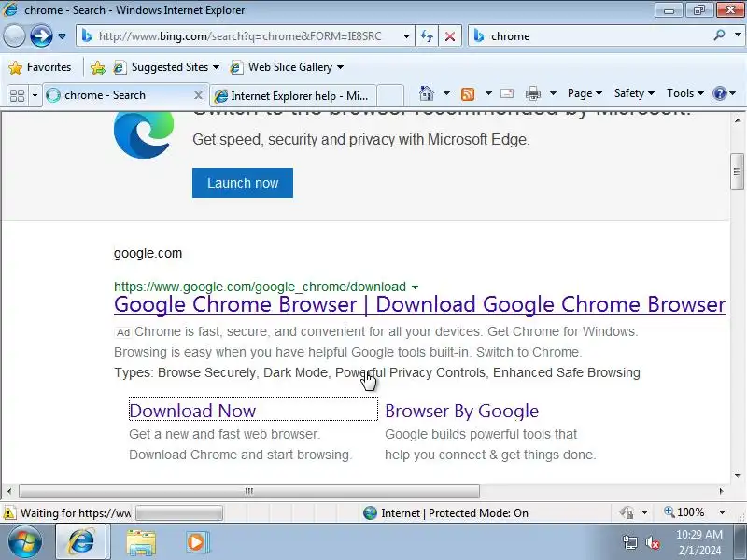Open Google Chrome Browser download link
This screenshot has width=747, height=560.
tap(419, 304)
